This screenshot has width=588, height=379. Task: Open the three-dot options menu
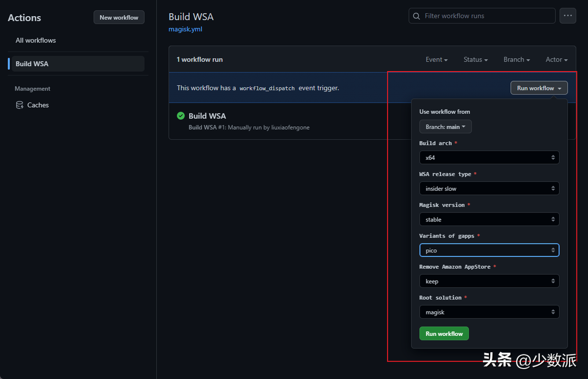click(x=568, y=16)
